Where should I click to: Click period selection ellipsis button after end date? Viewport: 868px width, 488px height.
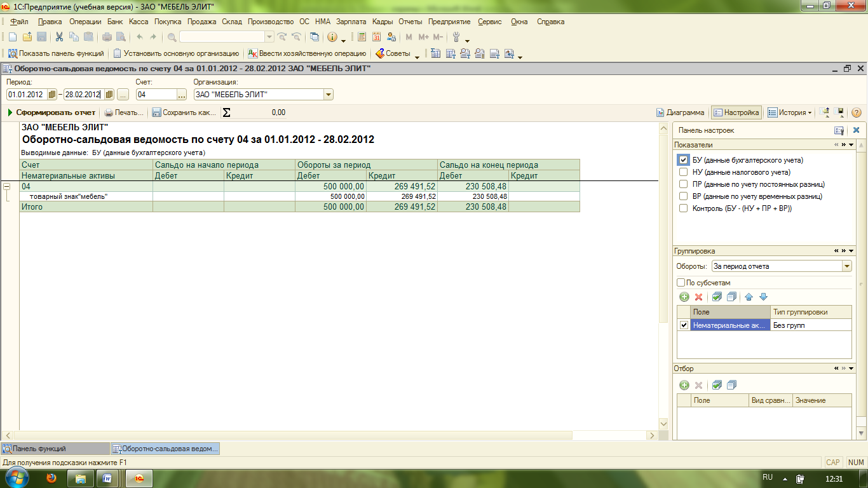123,95
